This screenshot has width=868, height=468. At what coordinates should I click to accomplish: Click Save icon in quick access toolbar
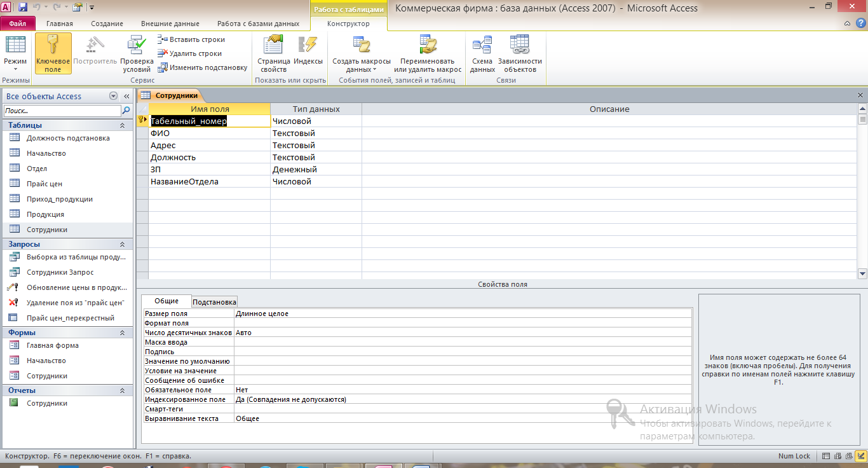click(x=23, y=8)
